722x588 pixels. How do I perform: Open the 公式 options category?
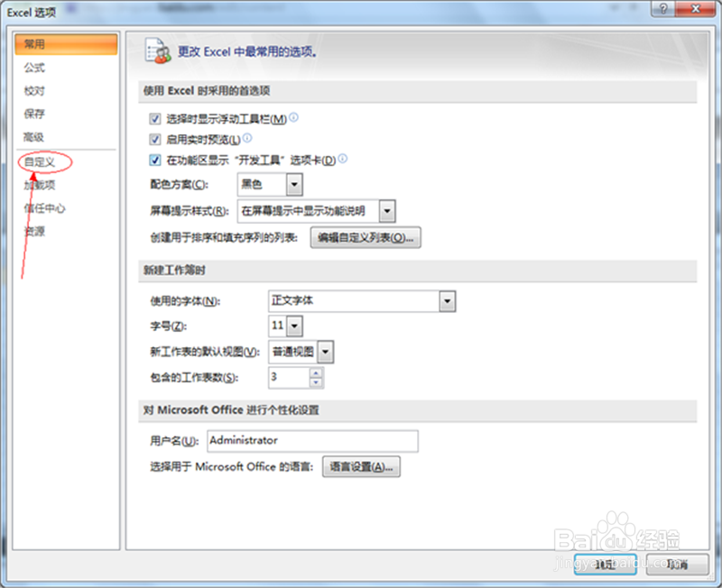[34, 68]
